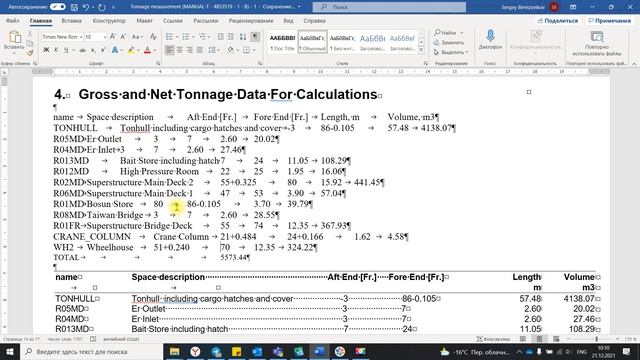Viewport: 640px width, 360px height.
Task: Start dictation with Диктофон microphone
Action: click(490, 40)
